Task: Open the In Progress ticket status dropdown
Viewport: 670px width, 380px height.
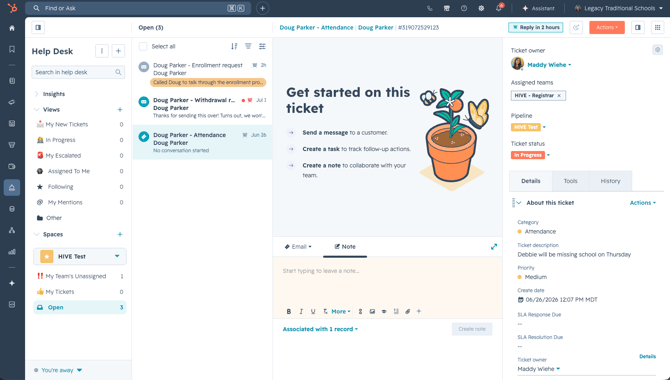Action: (x=530, y=155)
